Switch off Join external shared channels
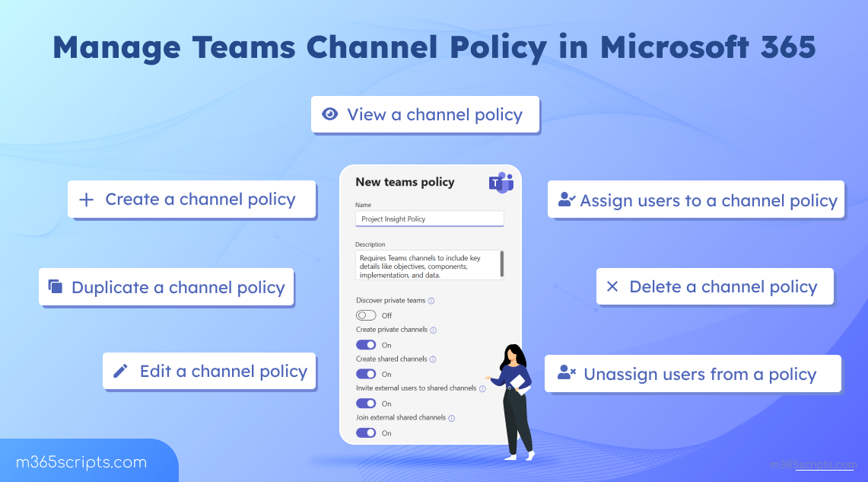Screen dimensions: 868x482 point(366,433)
